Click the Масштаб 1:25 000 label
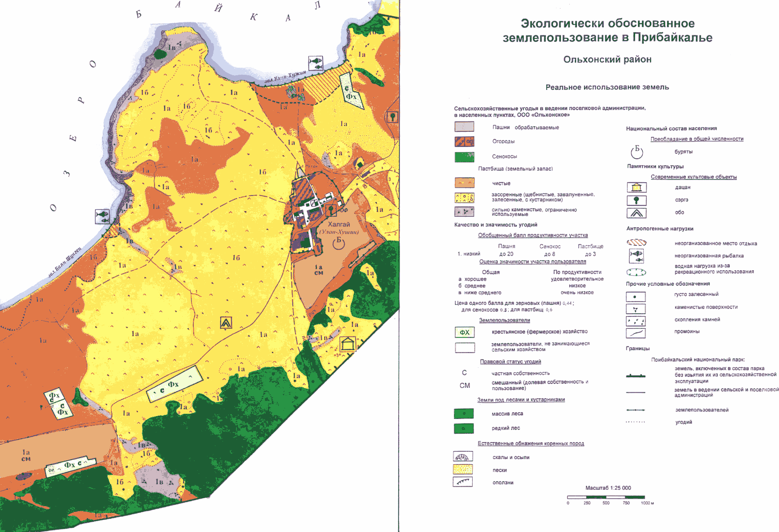The width and height of the screenshot is (779, 532). tap(608, 488)
